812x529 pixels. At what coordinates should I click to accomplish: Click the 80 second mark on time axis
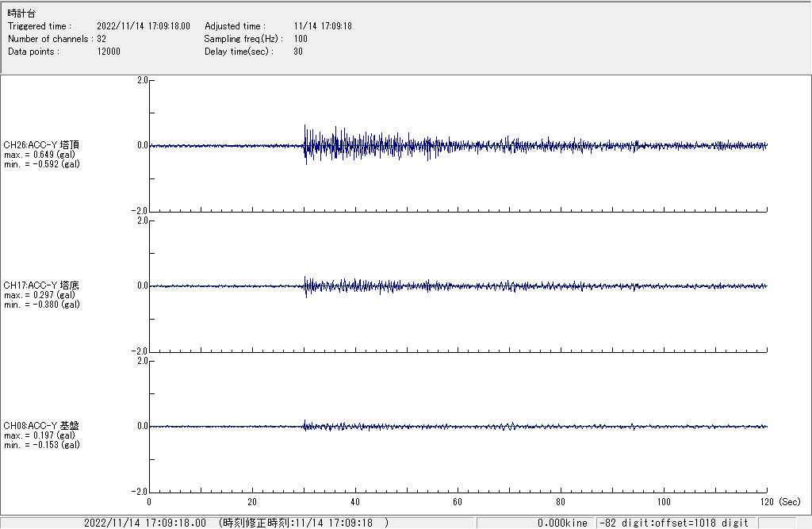[x=561, y=502]
